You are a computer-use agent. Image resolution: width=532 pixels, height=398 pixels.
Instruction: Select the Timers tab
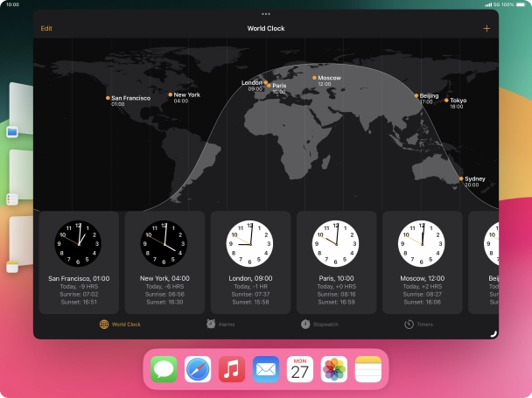coord(418,324)
